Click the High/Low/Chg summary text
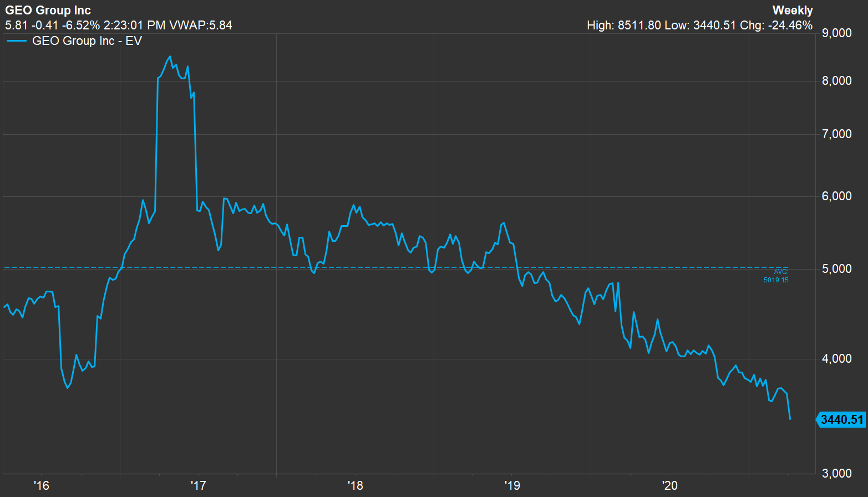The image size is (868, 497). pos(699,25)
